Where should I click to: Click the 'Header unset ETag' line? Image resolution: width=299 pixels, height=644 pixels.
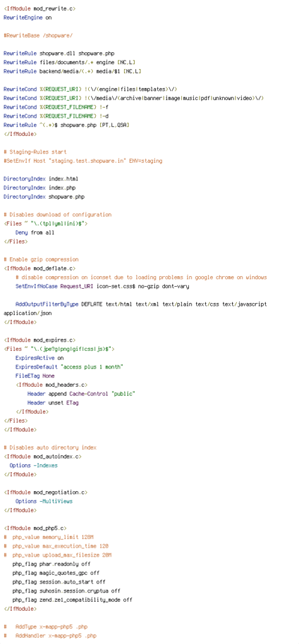coord(53,403)
